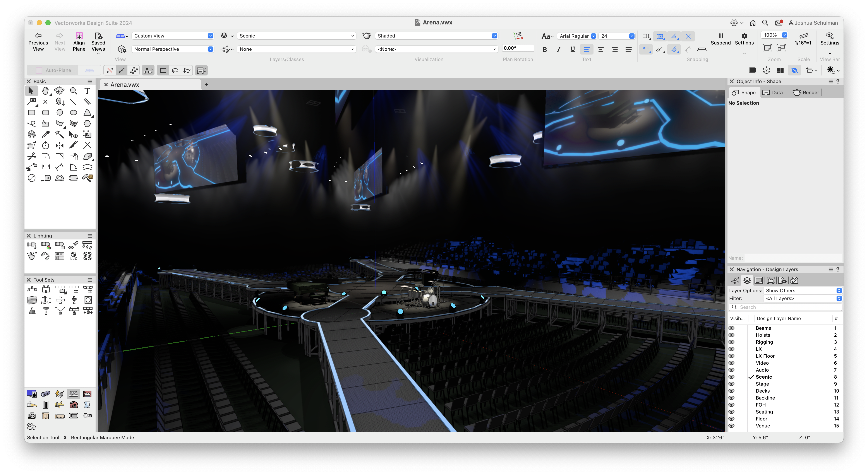The width and height of the screenshot is (868, 475).
Task: Click the Object Info Name field
Action: pyautogui.click(x=793, y=258)
